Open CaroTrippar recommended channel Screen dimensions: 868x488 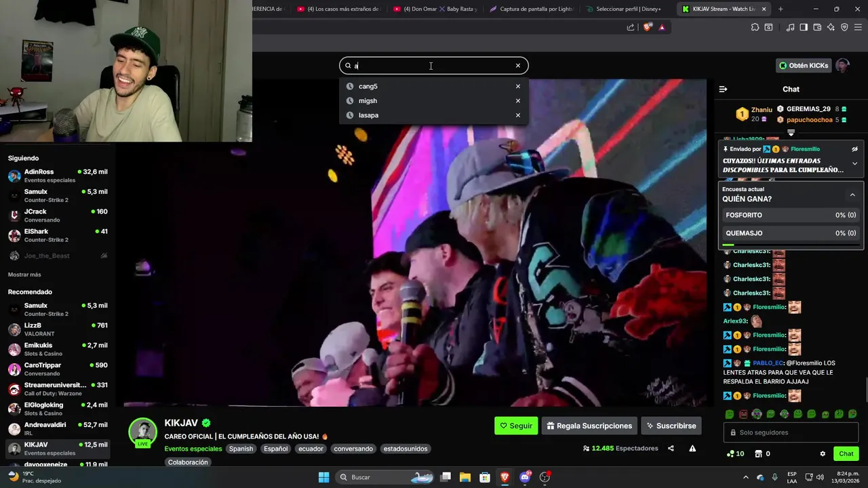58,369
